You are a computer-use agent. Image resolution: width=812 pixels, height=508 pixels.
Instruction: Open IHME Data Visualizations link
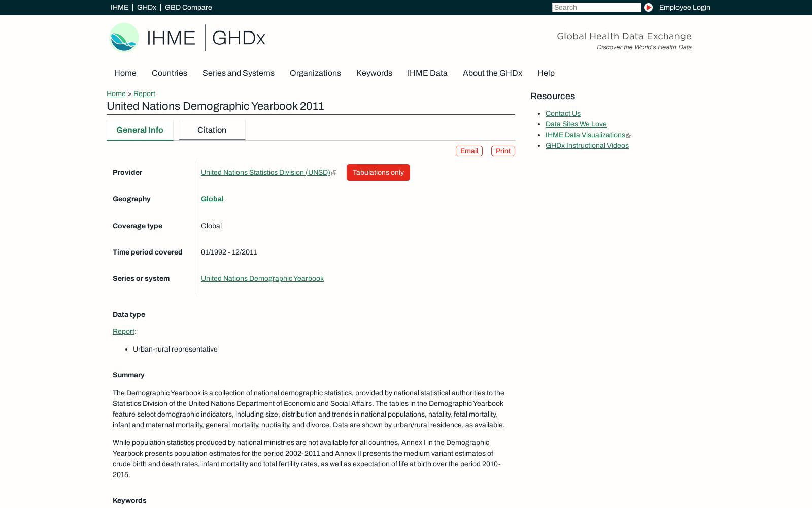coord(585,135)
